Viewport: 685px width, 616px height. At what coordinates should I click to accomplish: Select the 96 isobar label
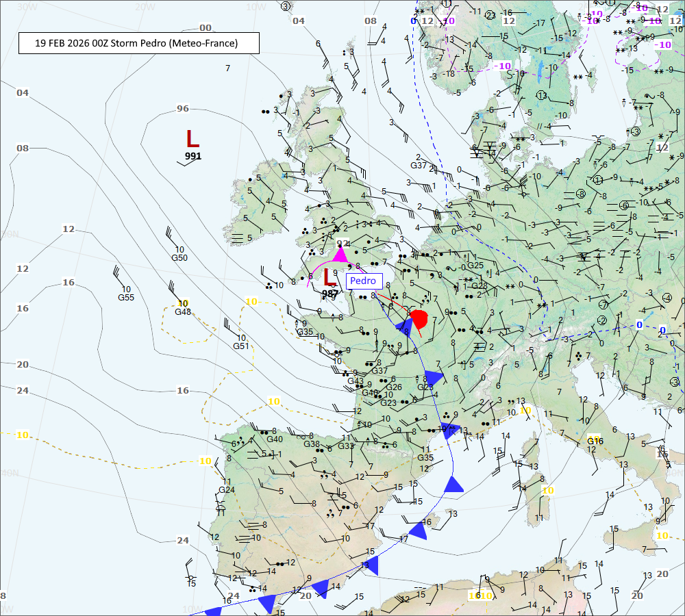(182, 108)
